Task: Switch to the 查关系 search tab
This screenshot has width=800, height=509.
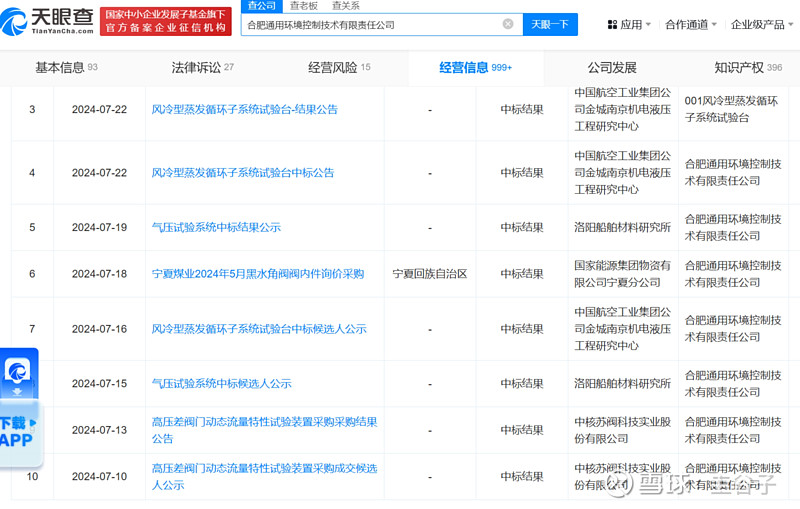Action: coord(346,6)
